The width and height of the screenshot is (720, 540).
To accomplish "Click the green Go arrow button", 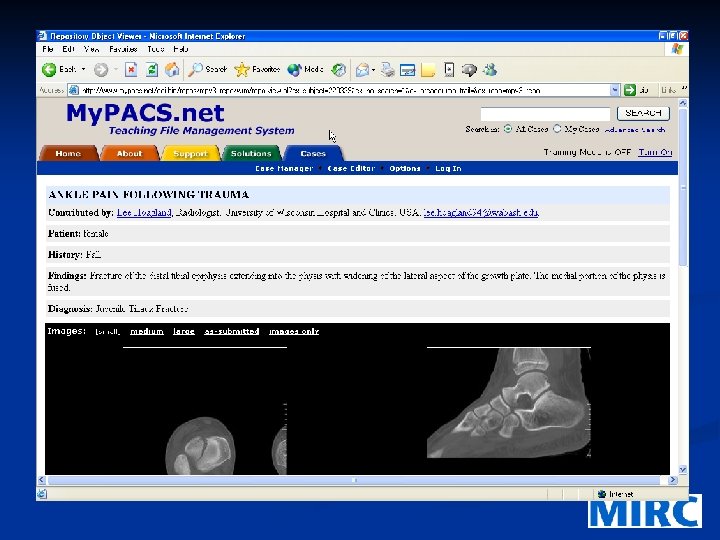I will coord(630,90).
